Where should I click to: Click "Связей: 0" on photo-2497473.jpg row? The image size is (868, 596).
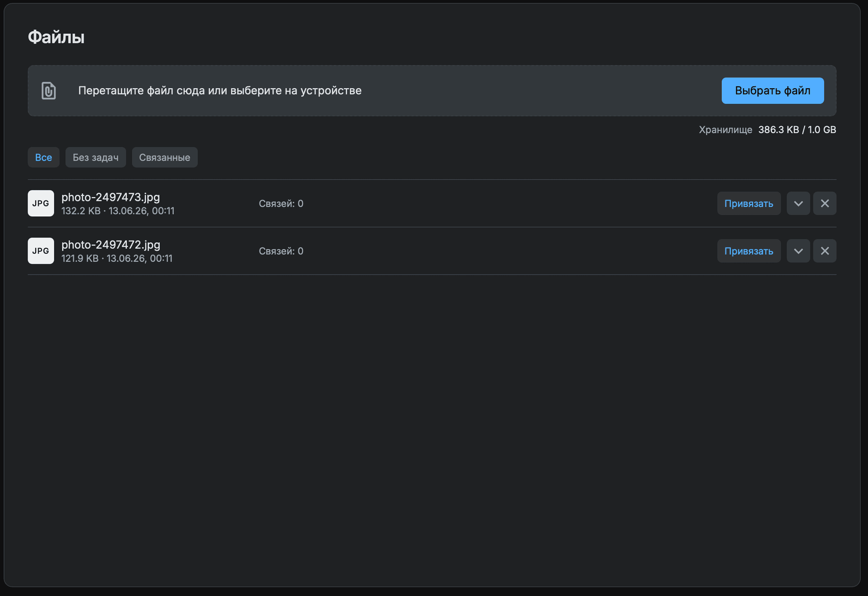pos(281,203)
